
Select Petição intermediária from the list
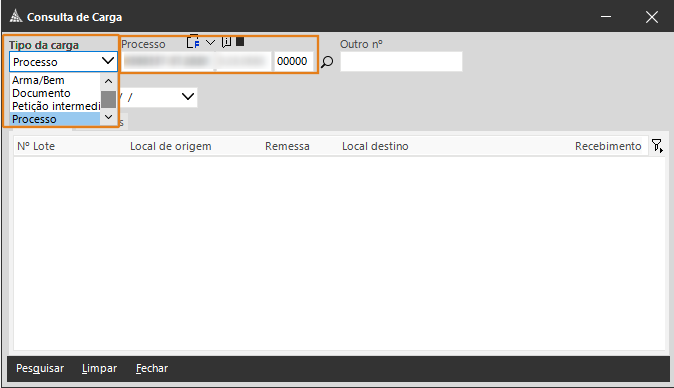[x=55, y=106]
